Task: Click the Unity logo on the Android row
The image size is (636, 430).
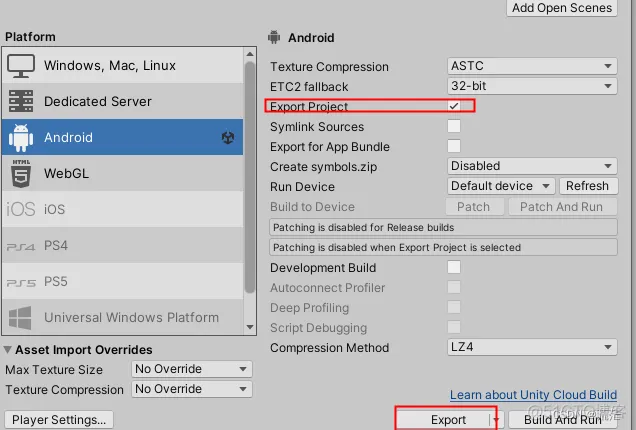Action: click(x=228, y=138)
